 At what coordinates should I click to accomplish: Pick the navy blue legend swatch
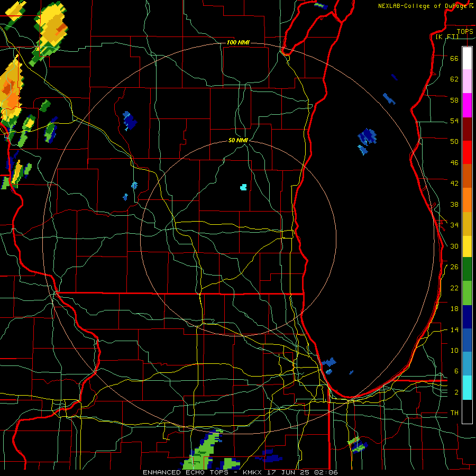(x=467, y=317)
